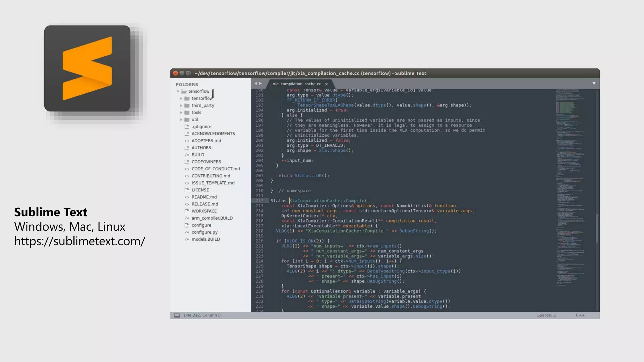The image size is (644, 362).
Task: Click the BUILD file comment-style icon
Action: coord(187,155)
